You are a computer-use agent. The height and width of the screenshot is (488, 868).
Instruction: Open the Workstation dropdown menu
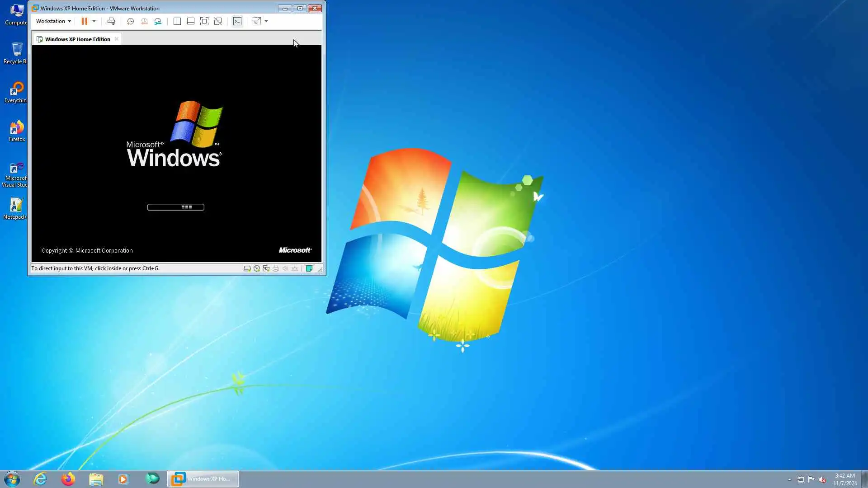pos(53,21)
